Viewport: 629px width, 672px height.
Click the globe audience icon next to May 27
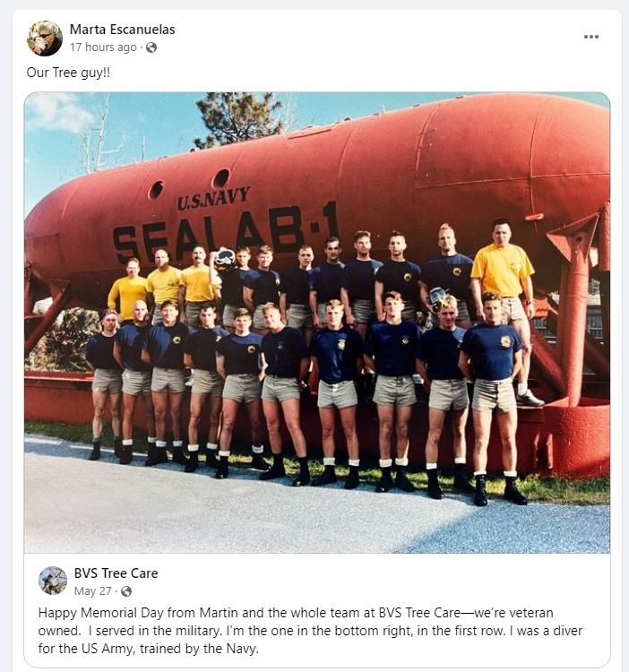(x=126, y=591)
